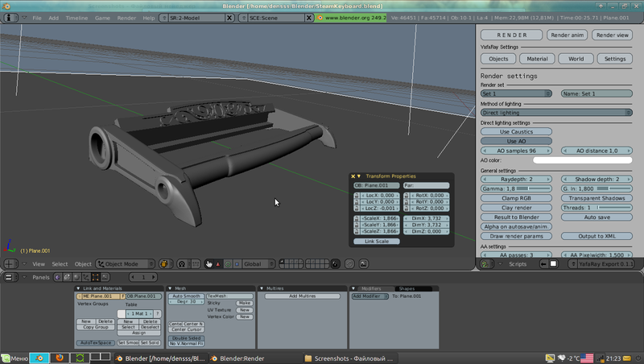The image size is (644, 364).
Task: Close the Transform Properties panel with the X icon
Action: click(353, 176)
